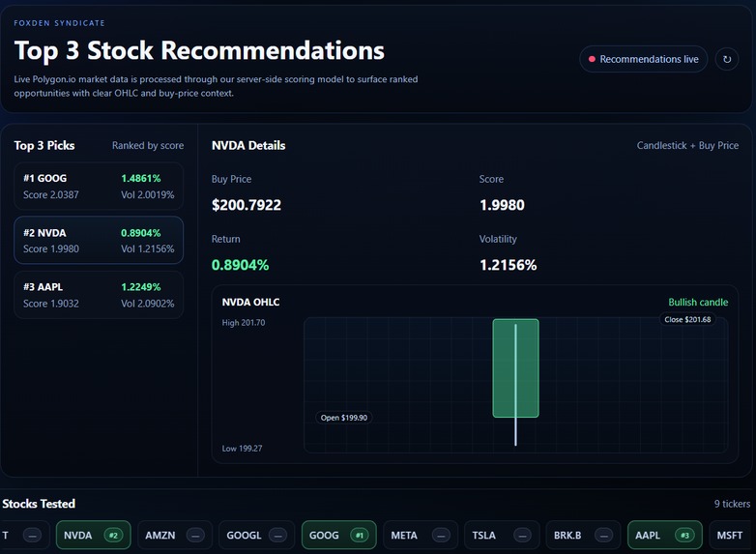Screen dimensions: 756x554
Task: Click the refresh recommendations icon
Action: click(727, 59)
